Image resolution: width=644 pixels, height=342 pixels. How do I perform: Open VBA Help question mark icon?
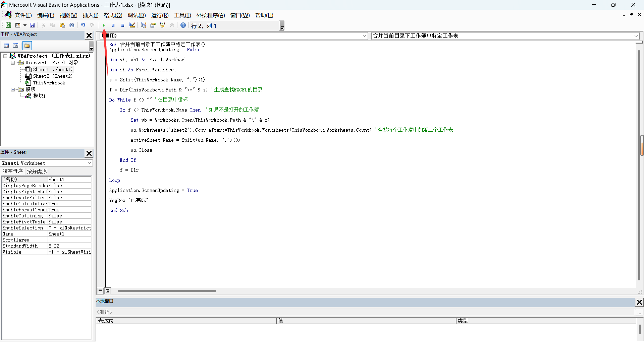pos(183,25)
